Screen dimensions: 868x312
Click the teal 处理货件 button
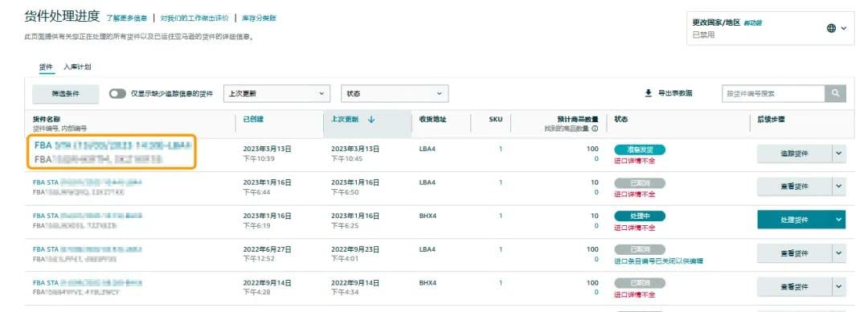(794, 220)
